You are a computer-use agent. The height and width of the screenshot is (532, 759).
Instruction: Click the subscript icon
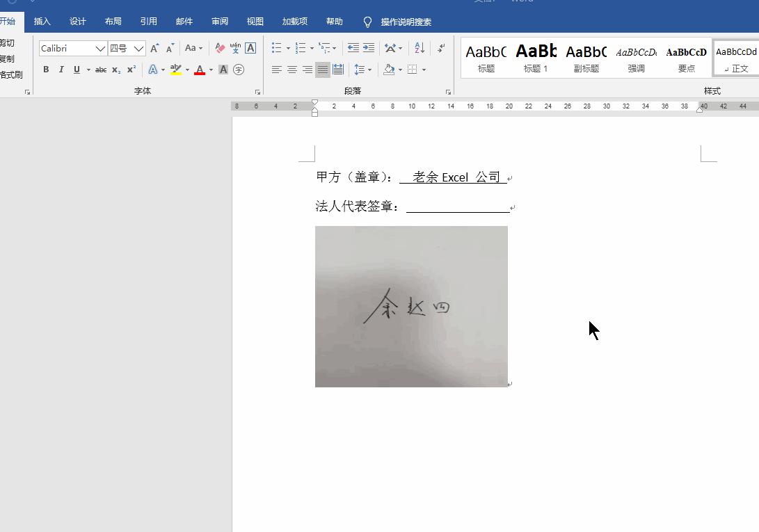tap(115, 70)
